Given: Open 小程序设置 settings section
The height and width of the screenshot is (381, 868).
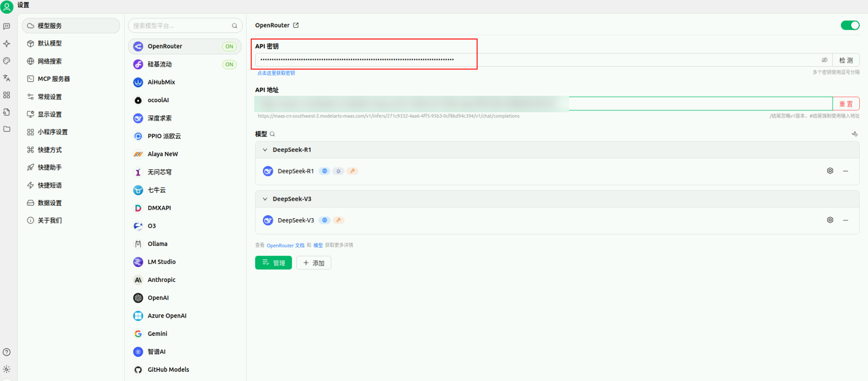Looking at the screenshot, I should (x=71, y=132).
